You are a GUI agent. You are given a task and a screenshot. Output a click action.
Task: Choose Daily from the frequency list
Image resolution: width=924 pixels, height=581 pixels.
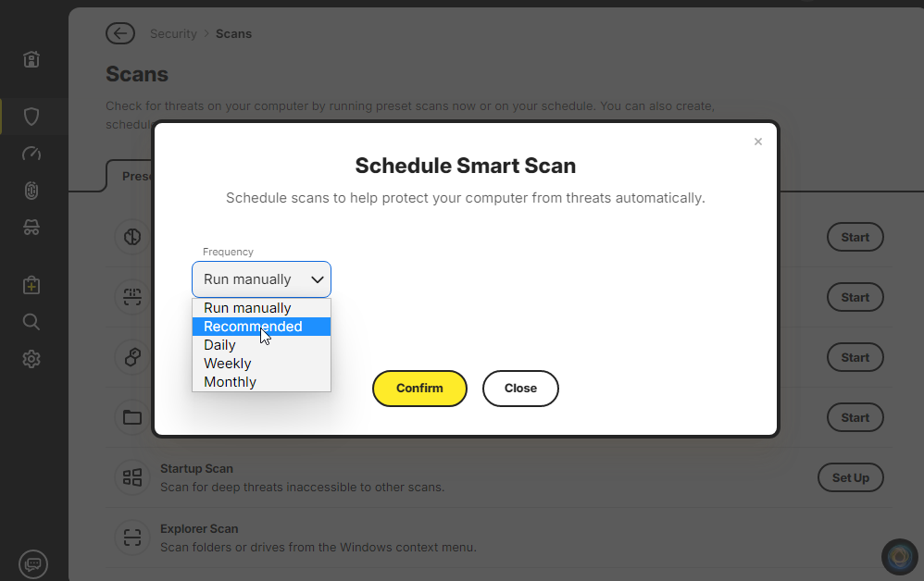click(x=262, y=345)
